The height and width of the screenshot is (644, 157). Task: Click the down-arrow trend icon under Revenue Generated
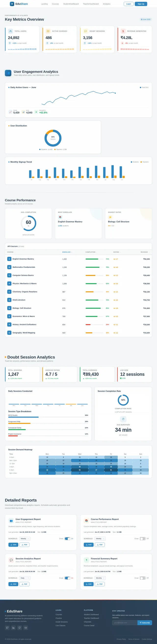point(122,43)
